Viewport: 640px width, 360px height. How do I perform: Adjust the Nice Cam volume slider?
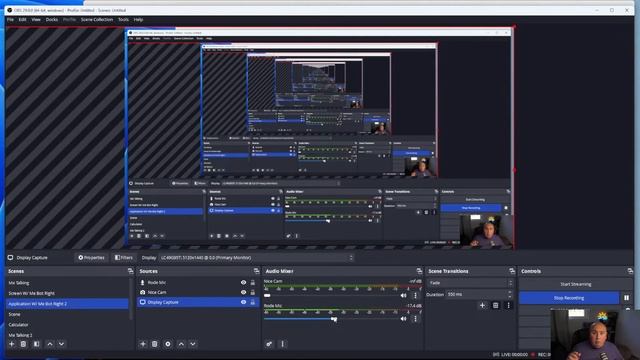[x=331, y=296]
